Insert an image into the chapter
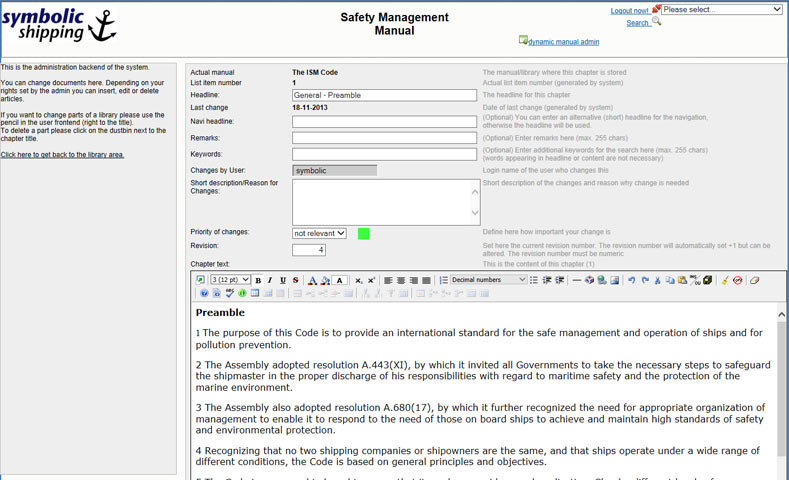Image resolution: width=789 pixels, height=480 pixels. [614, 280]
